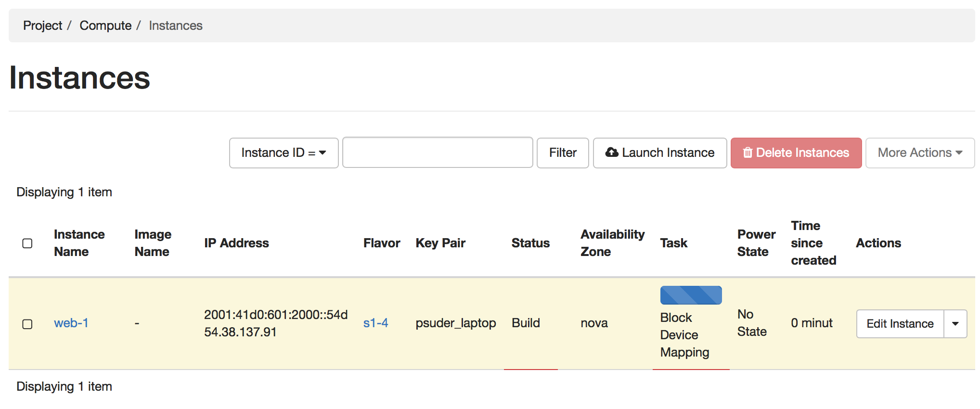Screen dimensions: 980x409
Task: Click the bottom Displaying 1 item text
Action: [64, 386]
